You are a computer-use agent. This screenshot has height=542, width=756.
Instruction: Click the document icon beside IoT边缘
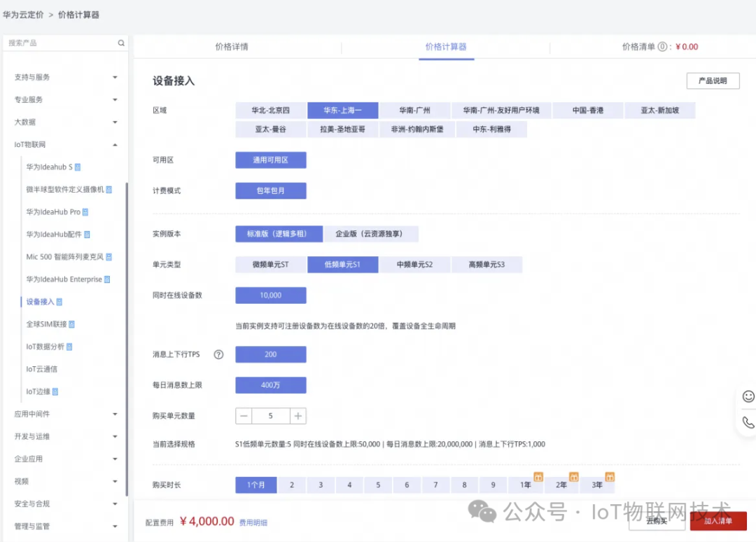pyautogui.click(x=55, y=391)
